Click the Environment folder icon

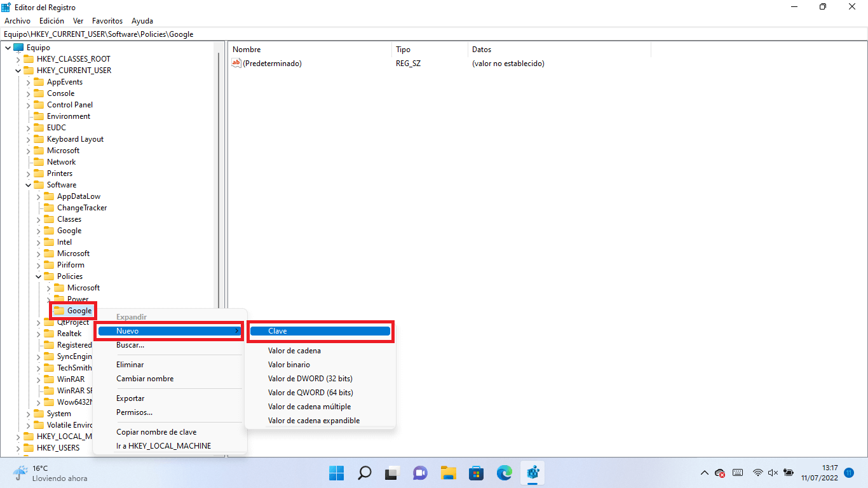39,116
